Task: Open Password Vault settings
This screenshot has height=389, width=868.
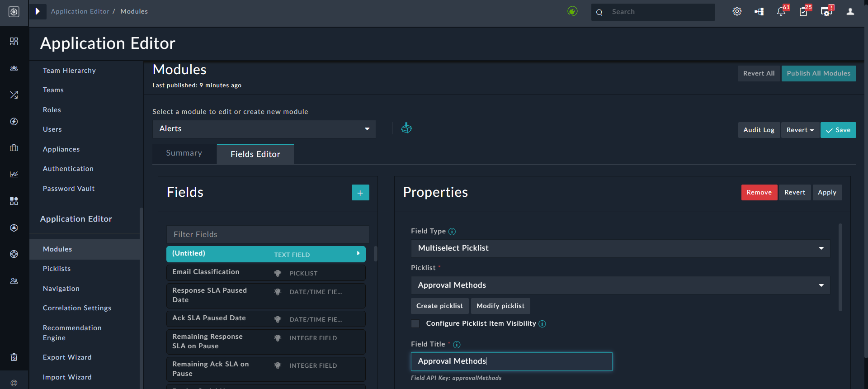Action: click(x=69, y=189)
